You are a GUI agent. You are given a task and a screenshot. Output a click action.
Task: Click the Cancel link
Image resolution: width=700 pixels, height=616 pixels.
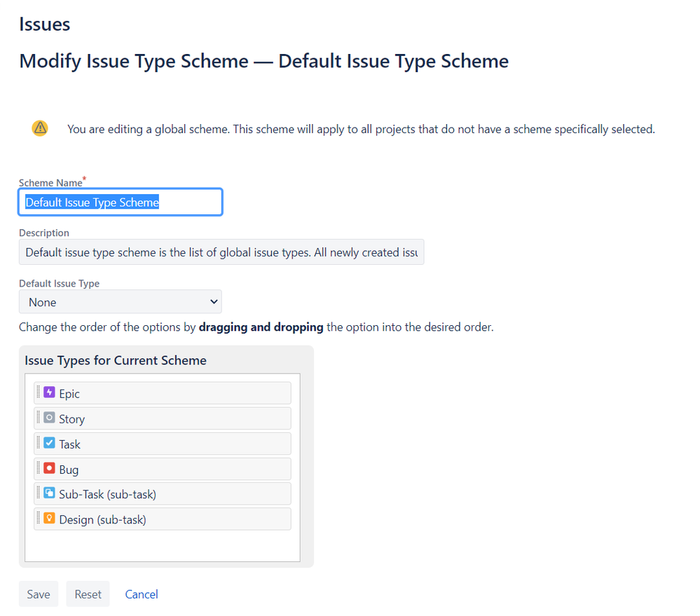pos(142,594)
